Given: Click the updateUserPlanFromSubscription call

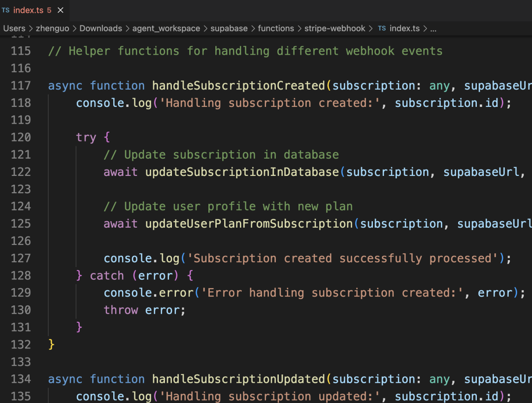Looking at the screenshot, I should [x=249, y=224].
